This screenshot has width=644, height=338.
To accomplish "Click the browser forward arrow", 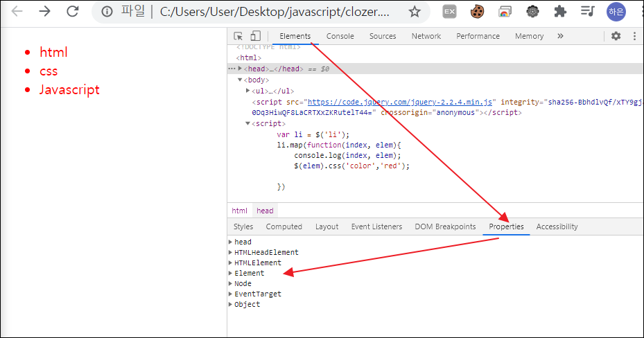I will [x=44, y=11].
